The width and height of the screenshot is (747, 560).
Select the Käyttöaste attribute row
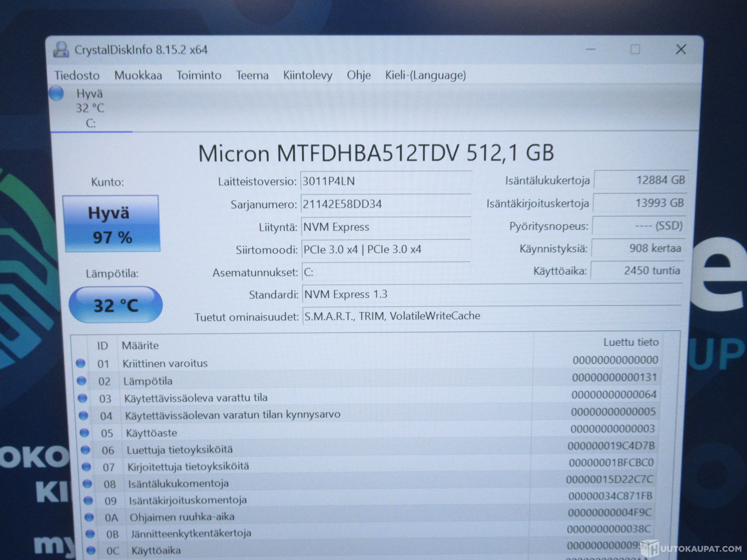pos(369,431)
